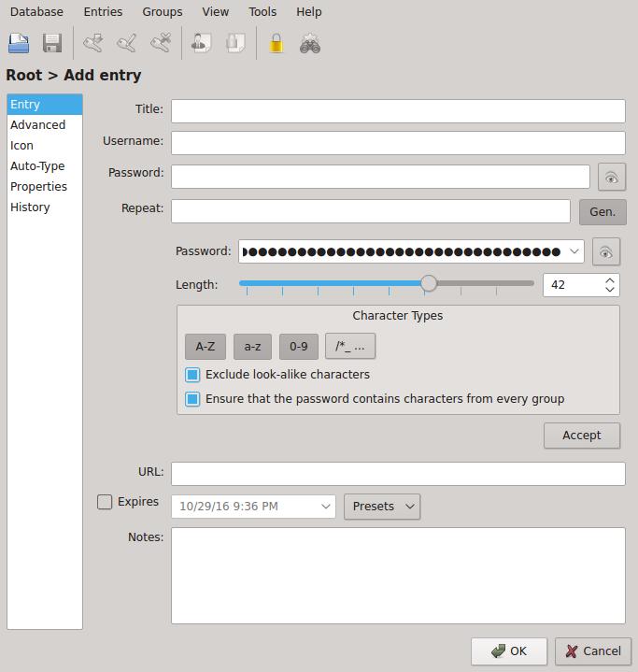The image size is (638, 672).
Task: Click the Open database toolbar icon
Action: click(x=19, y=43)
